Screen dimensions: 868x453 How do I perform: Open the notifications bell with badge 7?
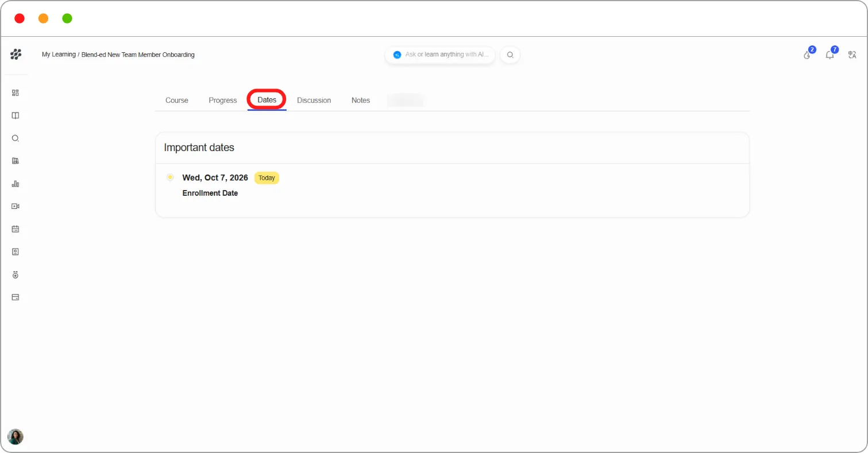[x=830, y=55]
